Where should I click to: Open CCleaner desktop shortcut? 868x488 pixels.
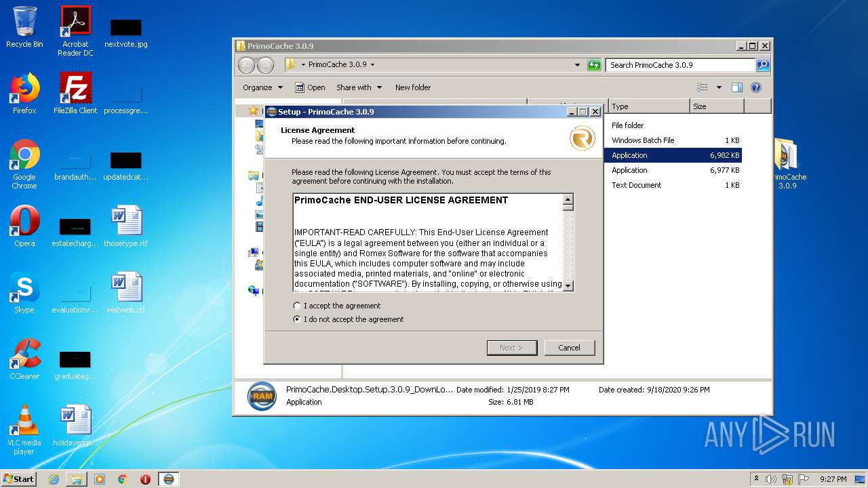pos(24,359)
